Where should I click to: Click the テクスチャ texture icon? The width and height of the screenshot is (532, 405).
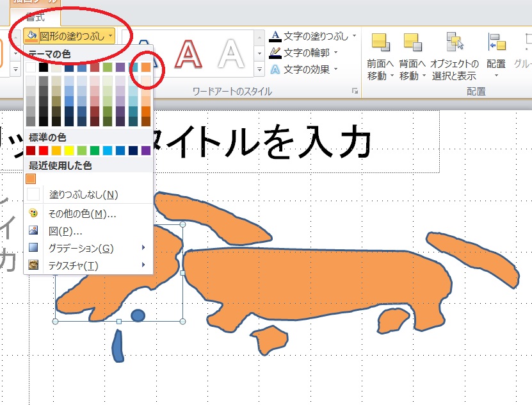click(x=33, y=265)
